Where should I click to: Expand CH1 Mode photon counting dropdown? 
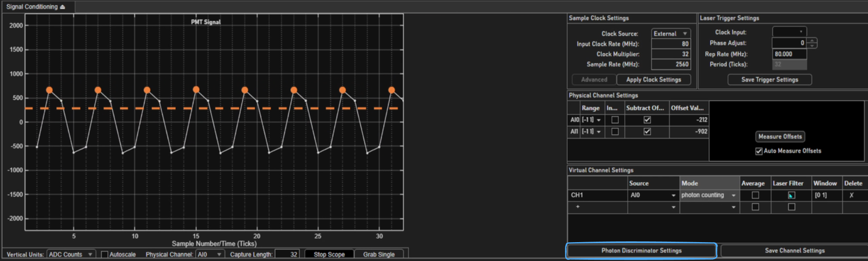tap(733, 195)
